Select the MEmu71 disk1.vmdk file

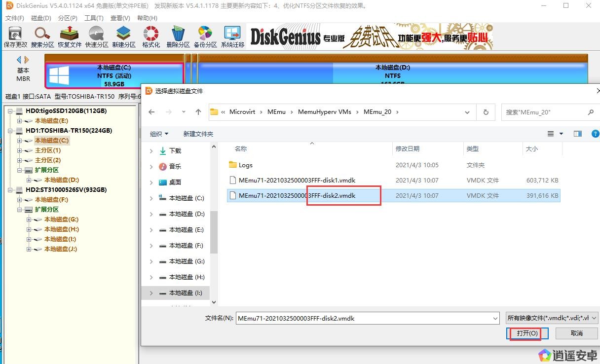[x=297, y=181]
